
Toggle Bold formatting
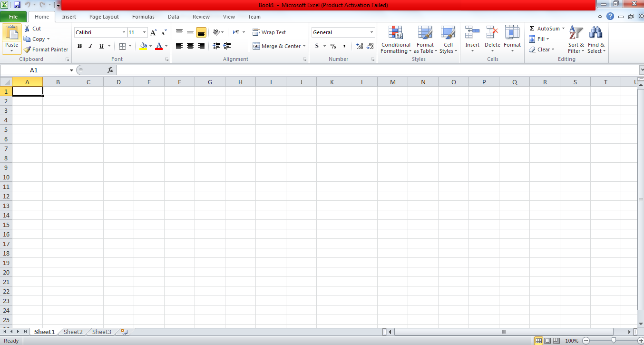79,46
